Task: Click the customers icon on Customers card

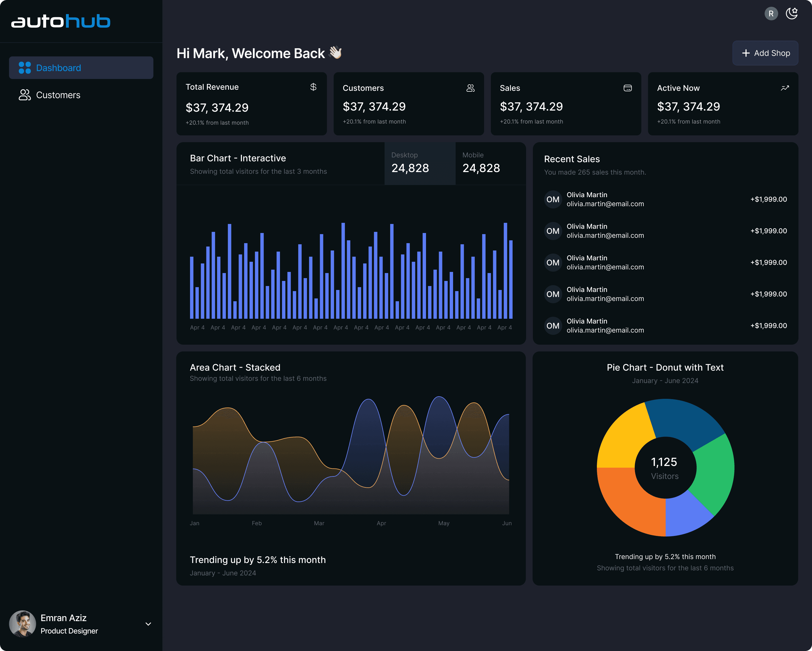Action: tap(470, 88)
